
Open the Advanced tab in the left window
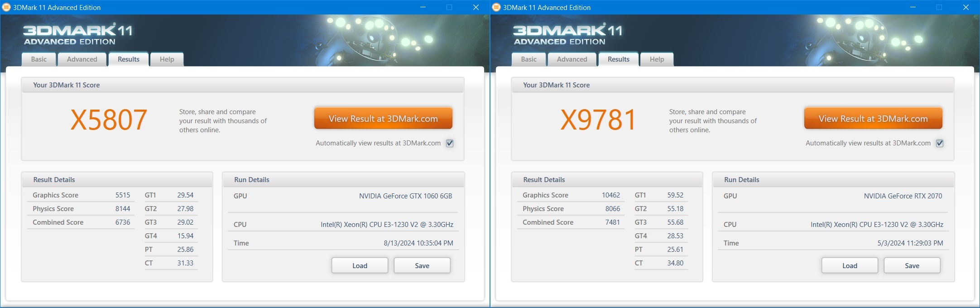[x=82, y=59]
